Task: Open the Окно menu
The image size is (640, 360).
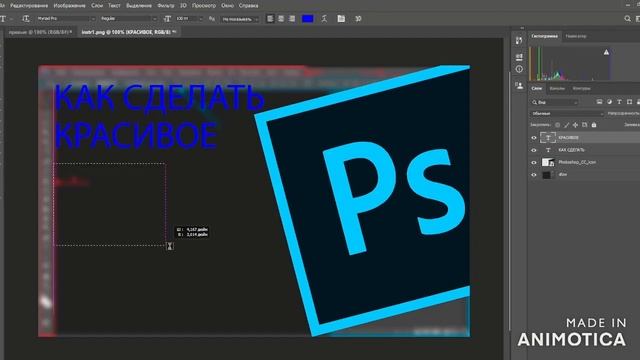Action: click(x=227, y=6)
